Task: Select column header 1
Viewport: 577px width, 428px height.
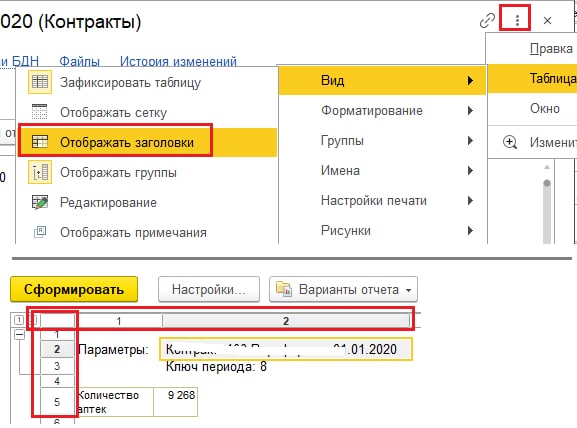Action: click(119, 321)
